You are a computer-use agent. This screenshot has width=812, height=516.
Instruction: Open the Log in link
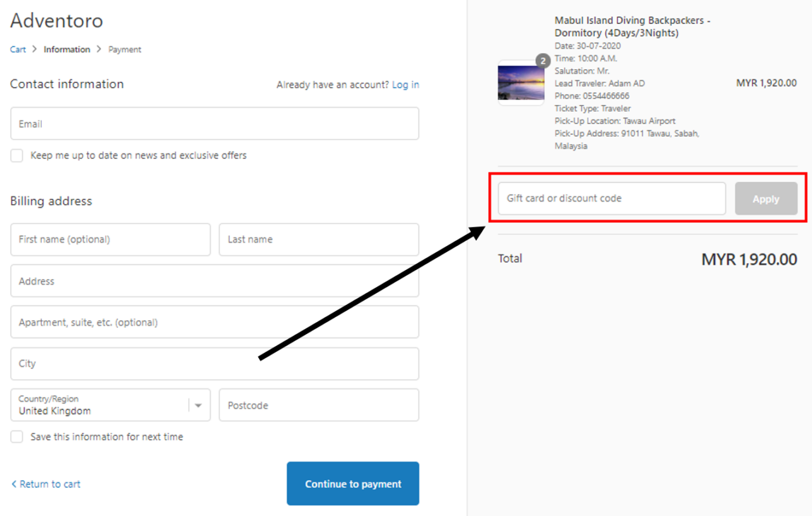405,85
